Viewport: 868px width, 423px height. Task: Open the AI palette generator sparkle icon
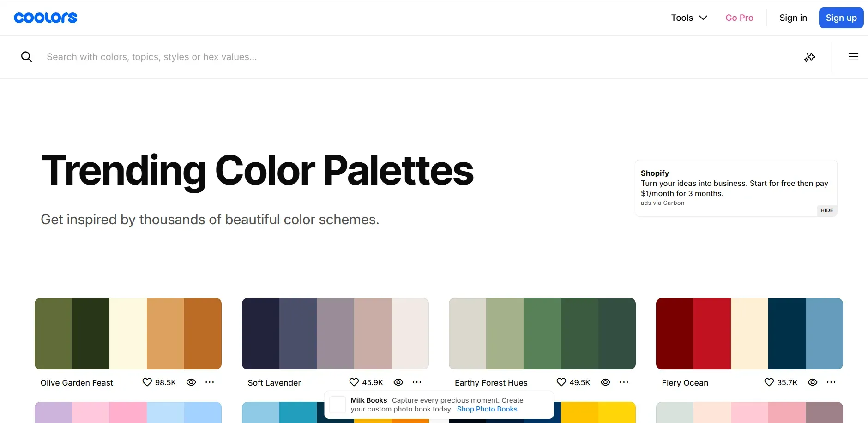tap(810, 57)
